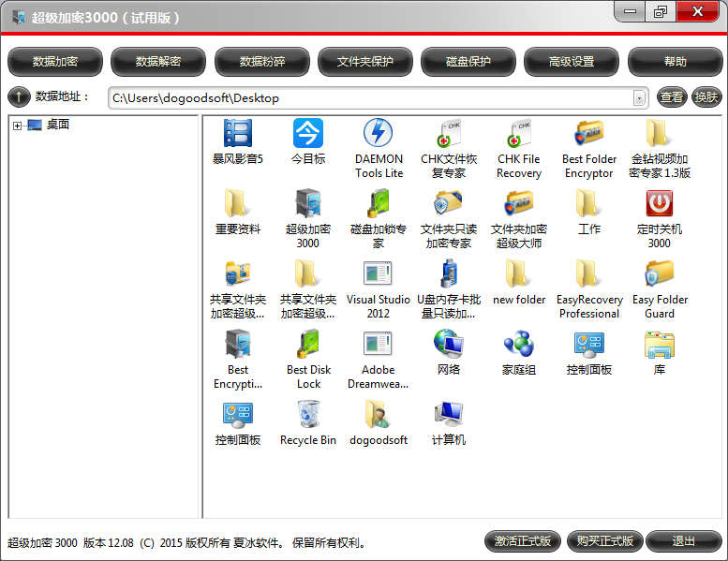Screen dimensions: 728x561
Task: Open the 高级设置 tab
Action: click(x=572, y=61)
